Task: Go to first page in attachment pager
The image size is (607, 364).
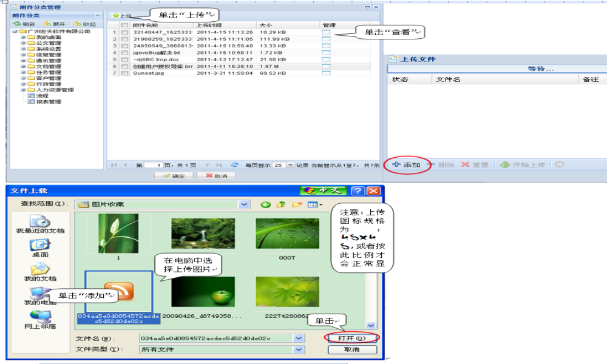Action: click(114, 165)
